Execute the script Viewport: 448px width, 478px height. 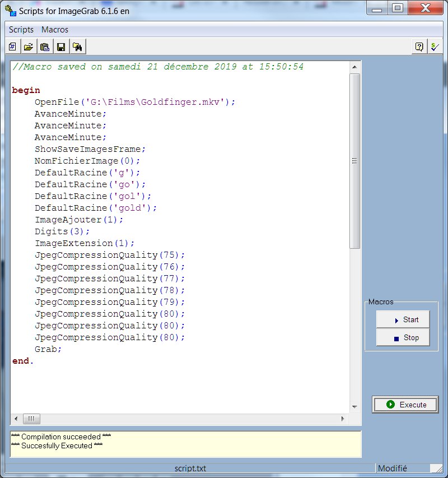click(406, 405)
